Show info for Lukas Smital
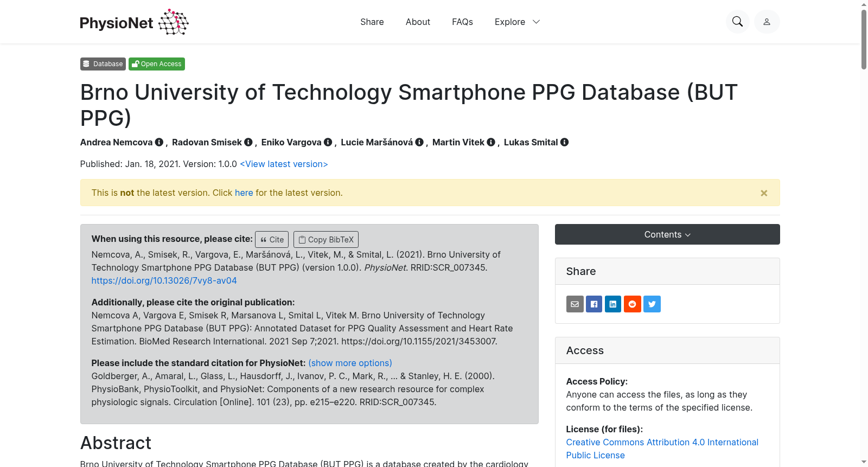Screen dimensions: 868x467 pos(564,142)
